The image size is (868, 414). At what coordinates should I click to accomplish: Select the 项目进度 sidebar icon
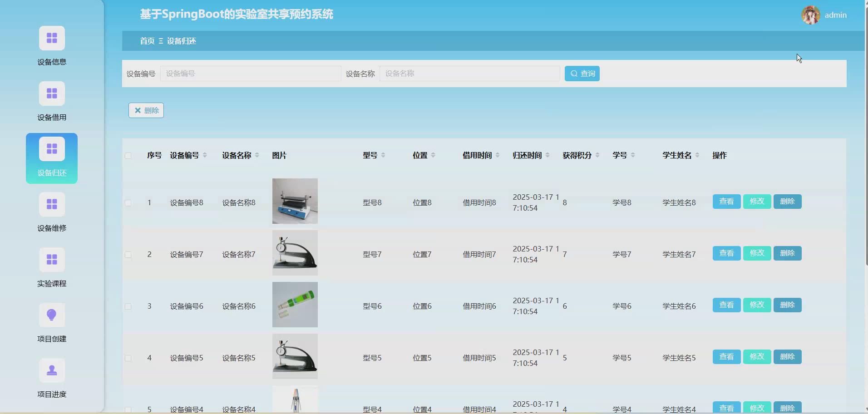point(52,378)
